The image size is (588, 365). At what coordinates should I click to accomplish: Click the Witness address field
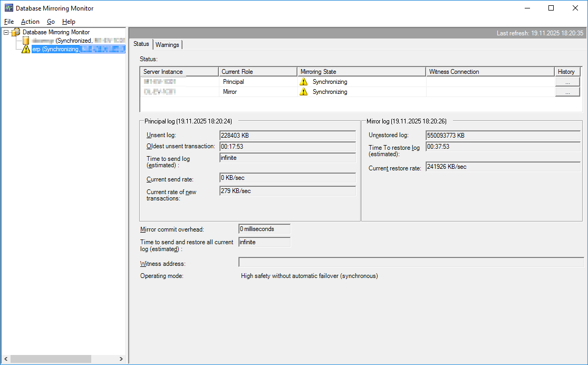click(x=411, y=262)
